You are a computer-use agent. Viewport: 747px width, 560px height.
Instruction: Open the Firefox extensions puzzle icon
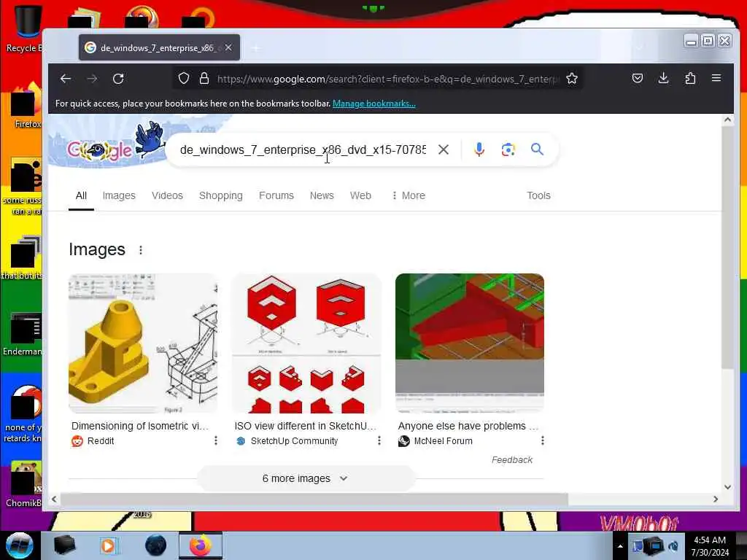(690, 78)
